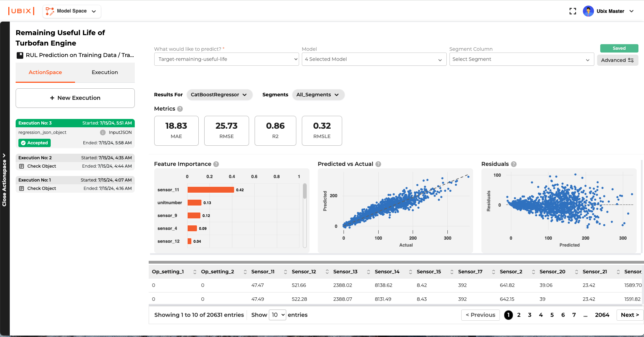The image size is (644, 337).
Task: Select the ActionSpace tab
Action: point(45,72)
